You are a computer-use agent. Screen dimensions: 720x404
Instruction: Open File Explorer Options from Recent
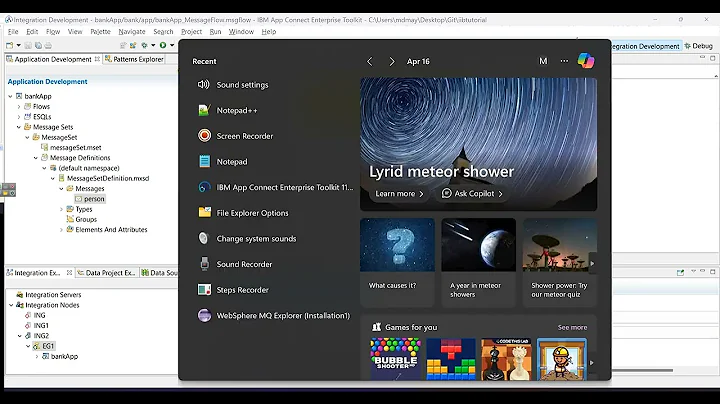243,213
